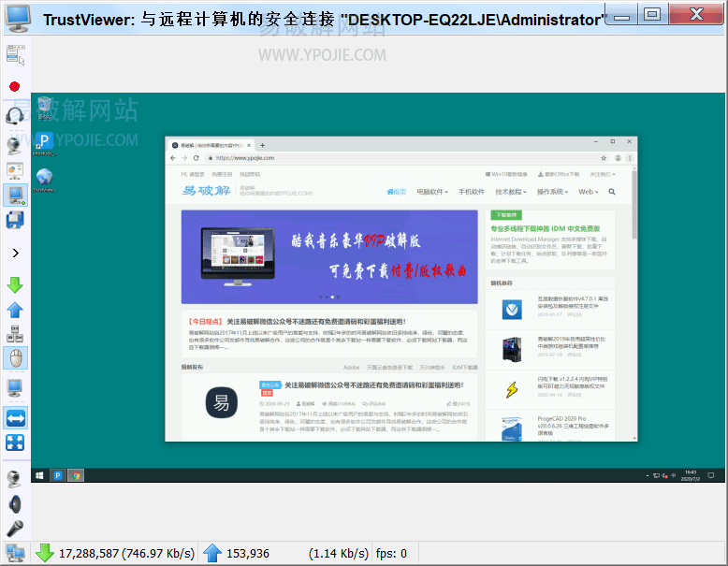Expand the 关注我们 top-right dropdown
728x566 pixels.
pos(603,174)
